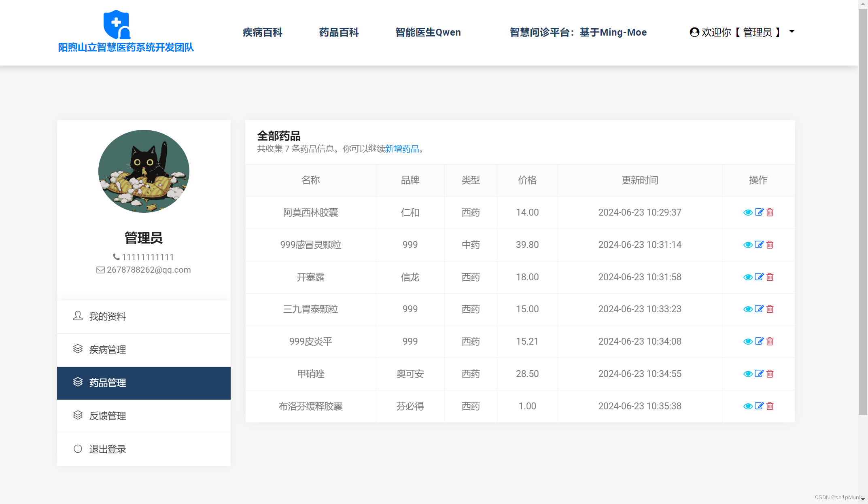Edit the 甲硝唑 entry
The width and height of the screenshot is (868, 504).
(x=759, y=374)
